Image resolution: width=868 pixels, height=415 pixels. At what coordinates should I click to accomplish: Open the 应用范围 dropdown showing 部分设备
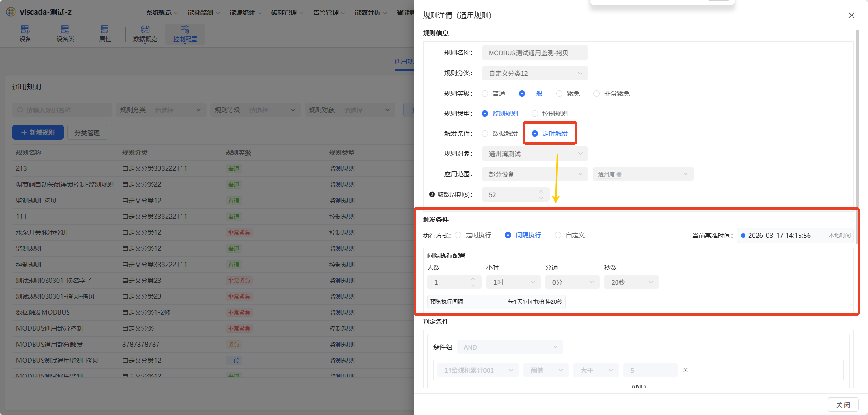(535, 174)
